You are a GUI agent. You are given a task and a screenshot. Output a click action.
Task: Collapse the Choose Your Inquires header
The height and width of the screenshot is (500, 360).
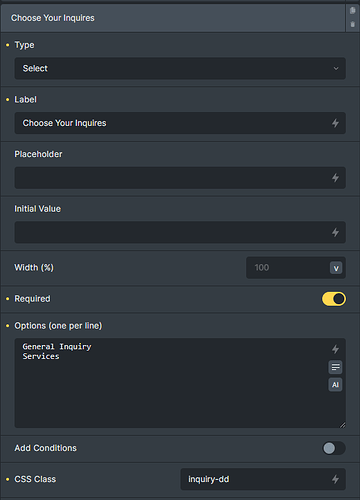[x=173, y=18]
